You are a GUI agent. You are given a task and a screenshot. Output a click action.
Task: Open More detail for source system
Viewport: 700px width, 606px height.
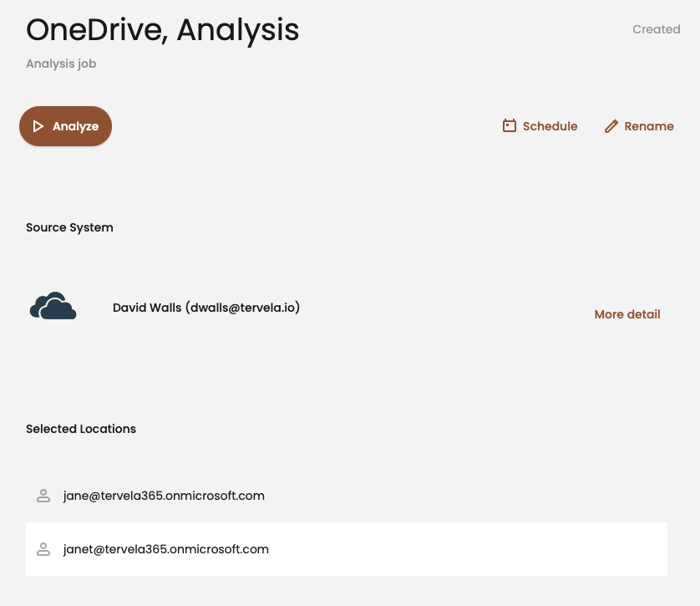pos(627,314)
